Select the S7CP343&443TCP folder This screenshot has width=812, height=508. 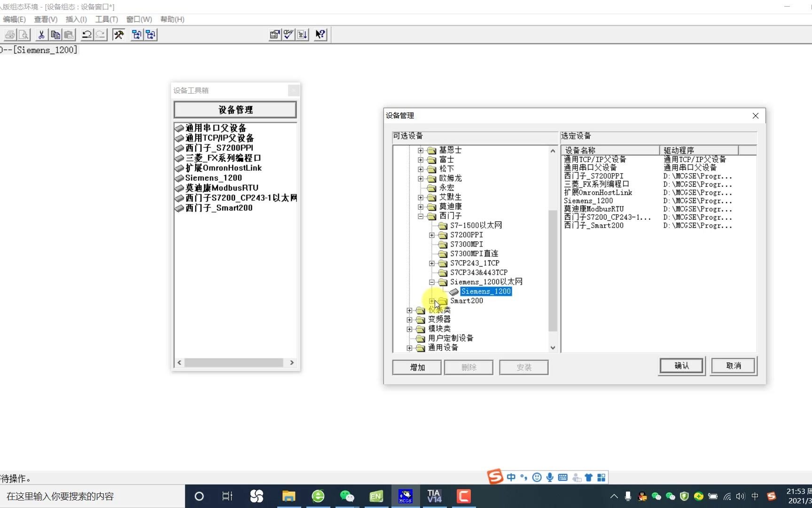tap(479, 272)
